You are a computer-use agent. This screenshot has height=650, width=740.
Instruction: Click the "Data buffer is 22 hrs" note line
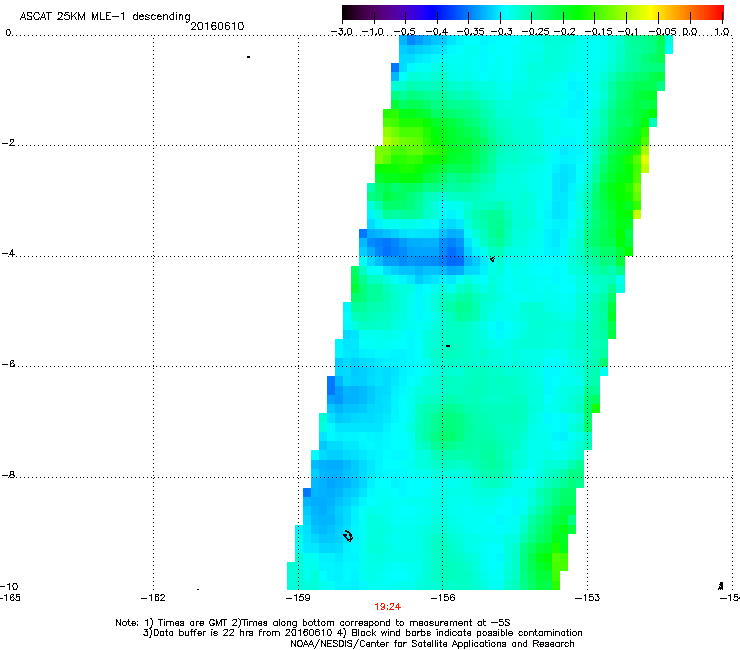click(x=362, y=633)
